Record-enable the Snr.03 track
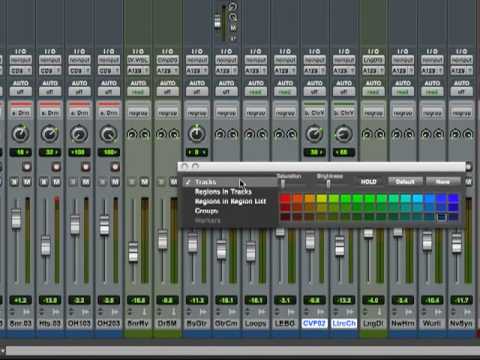The width and height of the screenshot is (480, 360). (x=27, y=166)
